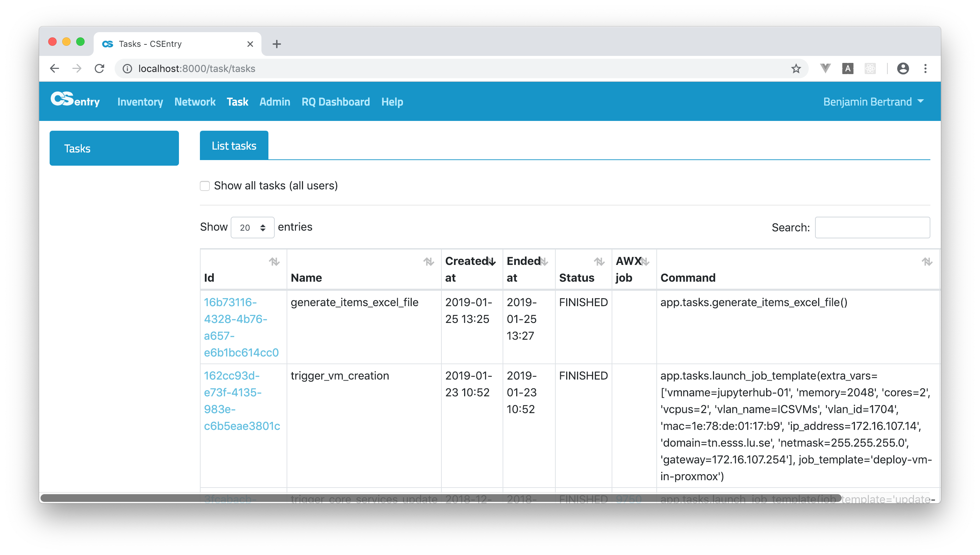Click site info icon in address bar
The image size is (980, 555).
point(127,69)
